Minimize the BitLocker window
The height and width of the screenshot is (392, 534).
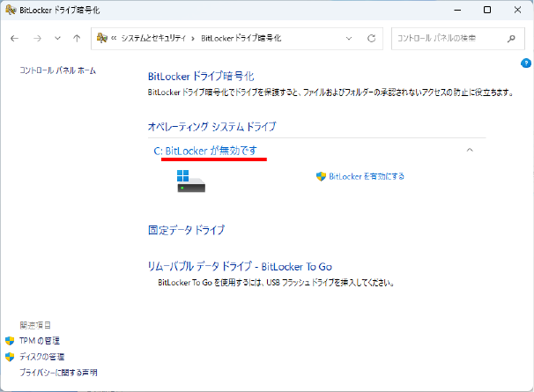457,10
